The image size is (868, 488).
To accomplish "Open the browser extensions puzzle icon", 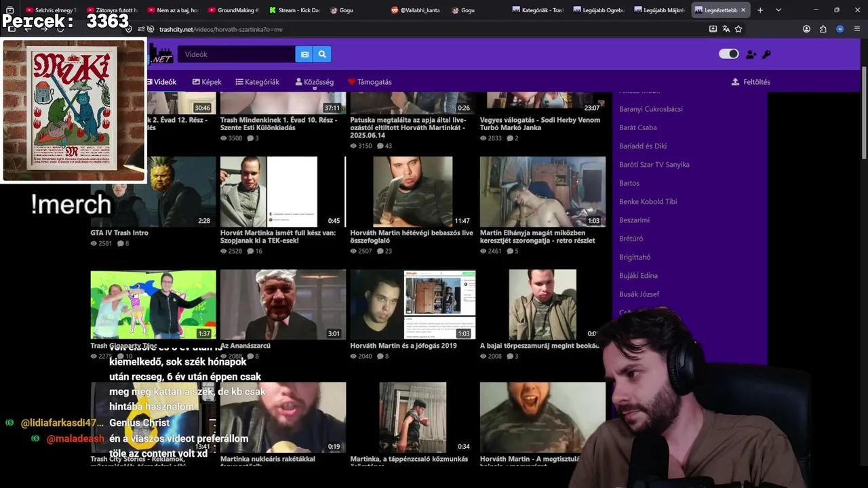I will (x=823, y=29).
